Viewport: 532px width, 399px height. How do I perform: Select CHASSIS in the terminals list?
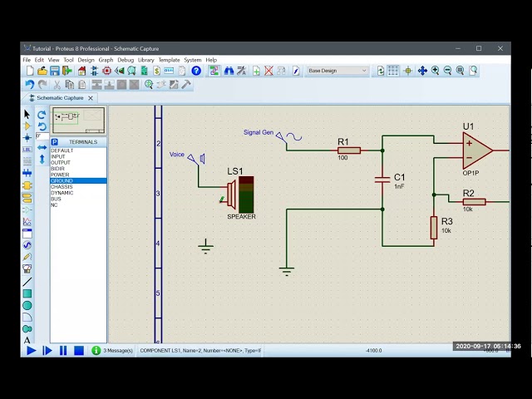point(62,187)
